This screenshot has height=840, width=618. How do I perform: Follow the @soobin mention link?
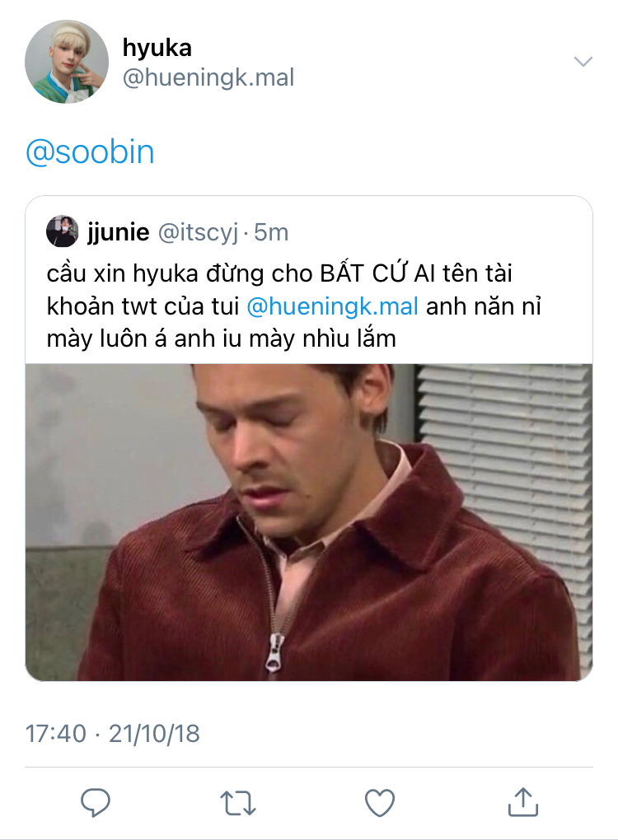tap(90, 152)
